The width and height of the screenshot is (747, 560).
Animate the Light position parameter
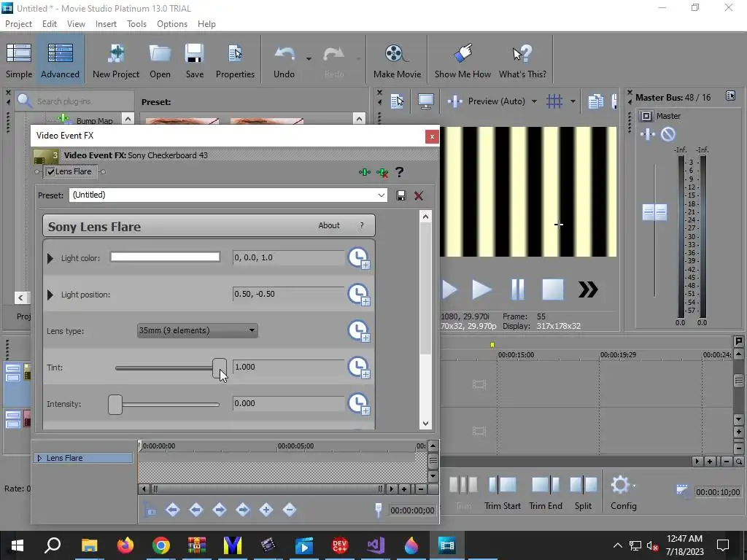(x=359, y=295)
